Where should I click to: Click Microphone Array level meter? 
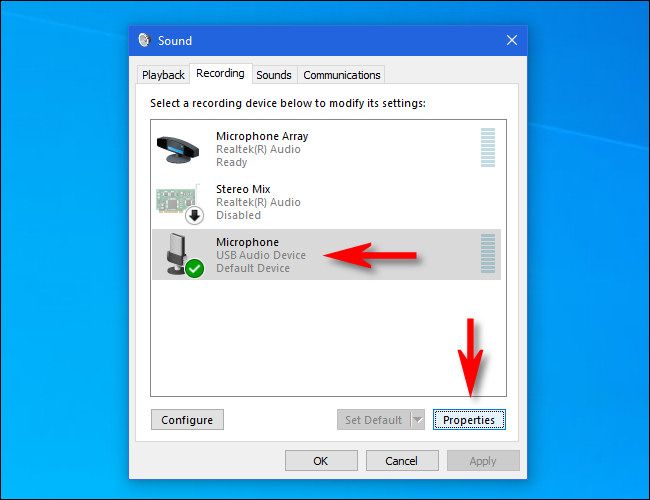click(x=488, y=148)
